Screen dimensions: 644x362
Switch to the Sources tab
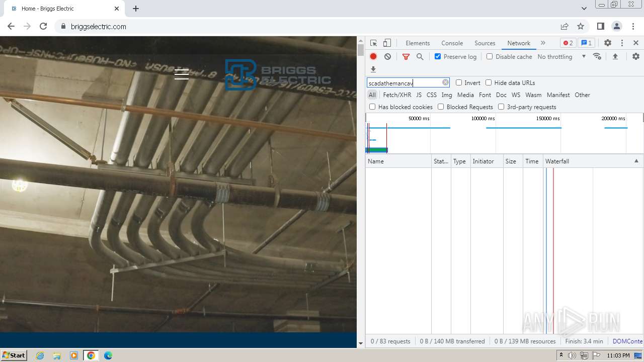[485, 43]
